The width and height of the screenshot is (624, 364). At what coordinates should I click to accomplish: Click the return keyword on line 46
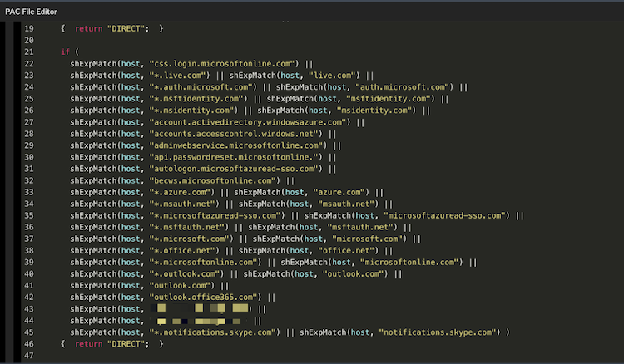(88, 344)
